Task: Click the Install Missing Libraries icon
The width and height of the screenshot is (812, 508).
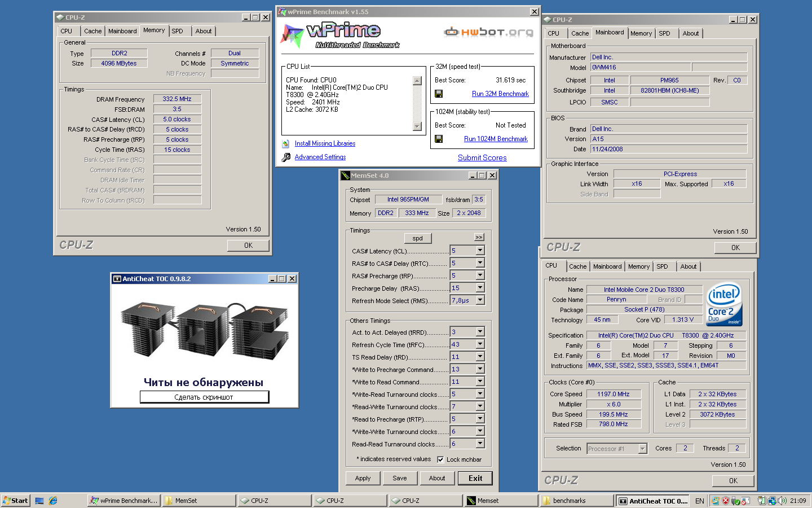Action: click(286, 143)
